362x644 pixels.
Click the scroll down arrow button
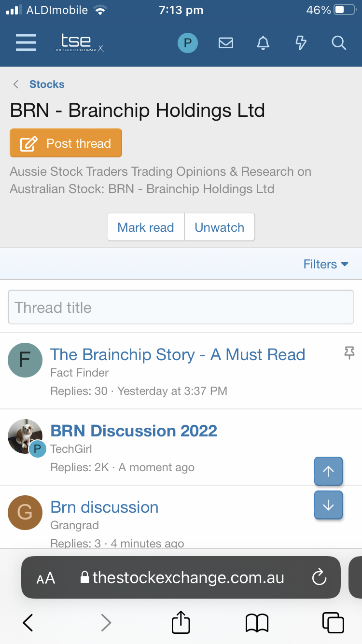coord(328,505)
